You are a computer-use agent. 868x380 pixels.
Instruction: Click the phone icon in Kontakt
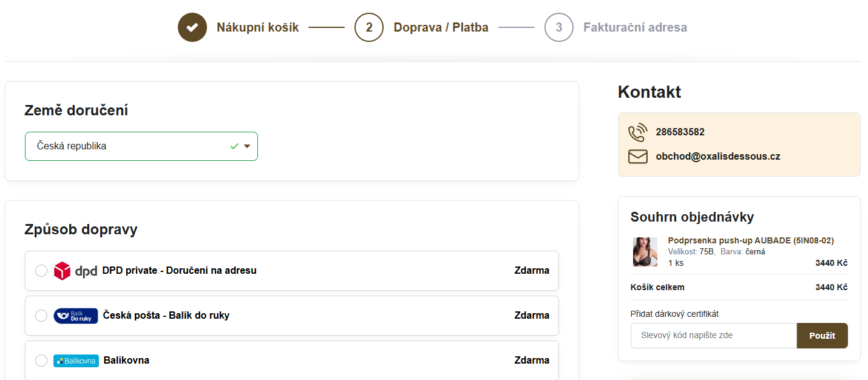click(637, 132)
